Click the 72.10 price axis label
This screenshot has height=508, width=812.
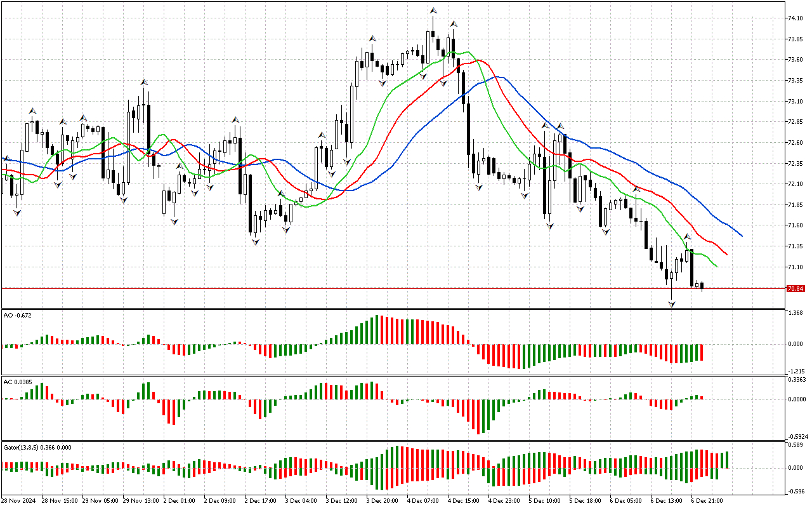tap(796, 184)
